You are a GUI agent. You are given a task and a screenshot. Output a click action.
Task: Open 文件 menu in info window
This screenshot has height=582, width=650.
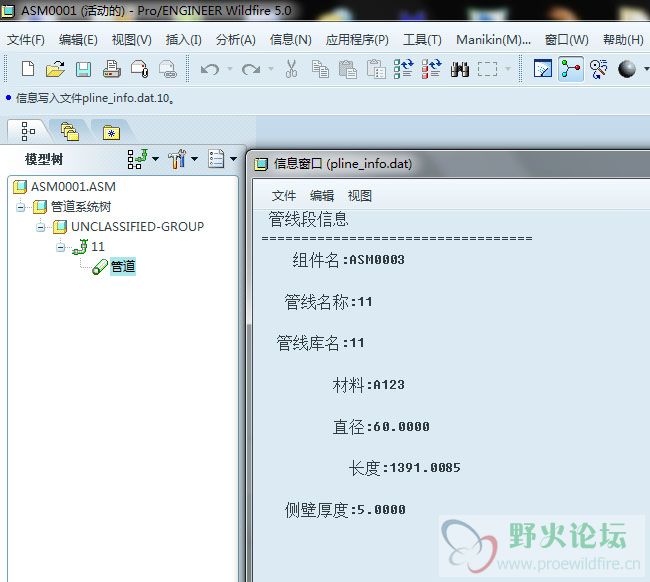[284, 196]
